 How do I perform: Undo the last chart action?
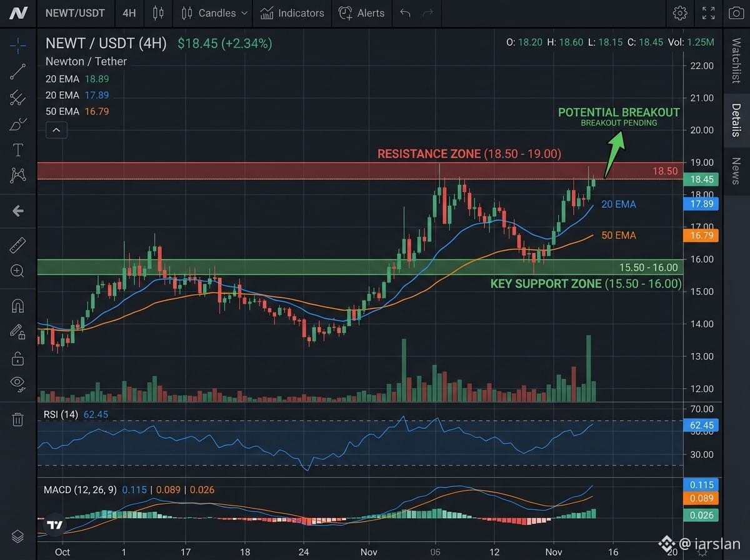pyautogui.click(x=405, y=12)
